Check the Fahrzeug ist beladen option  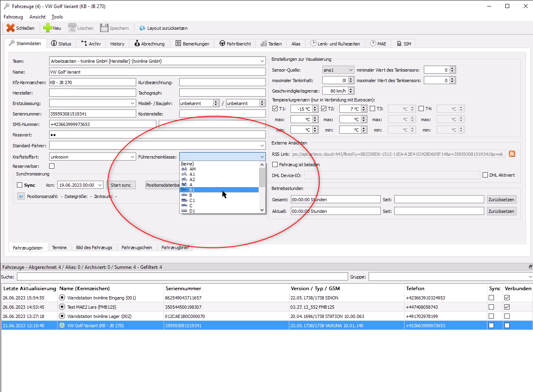[275, 165]
